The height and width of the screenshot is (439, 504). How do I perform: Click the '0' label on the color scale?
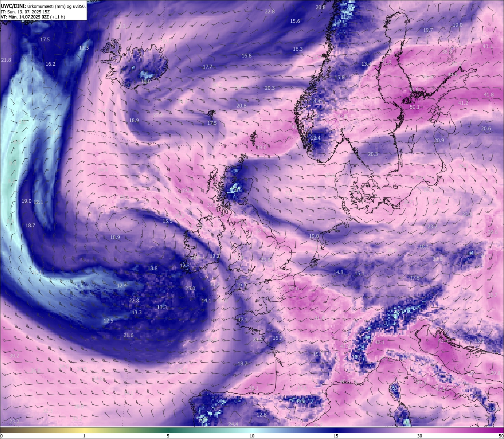click(2, 436)
